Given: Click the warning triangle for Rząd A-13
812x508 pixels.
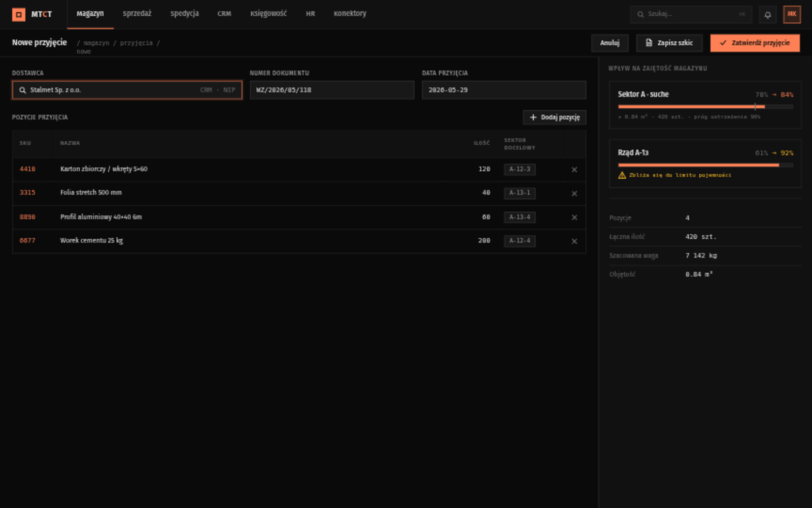Looking at the screenshot, I should click(622, 175).
